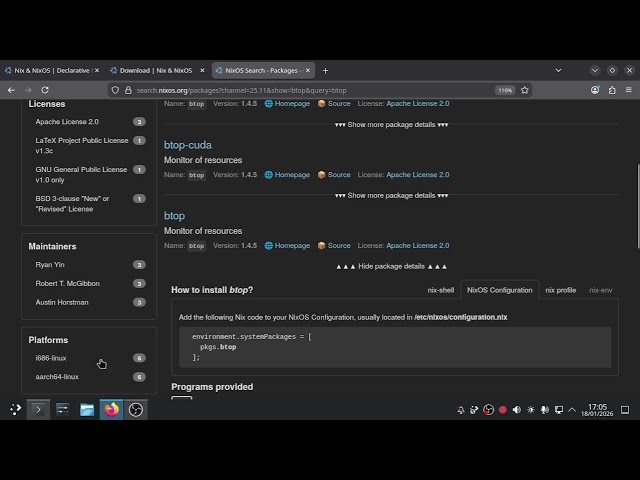Open Apache License 2.0 link for btop-cuda

pos(418,175)
